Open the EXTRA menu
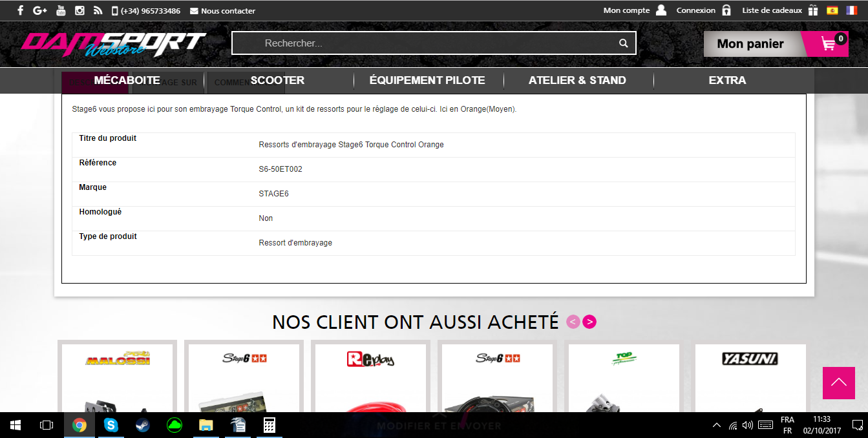Image resolution: width=868 pixels, height=438 pixels. [727, 80]
